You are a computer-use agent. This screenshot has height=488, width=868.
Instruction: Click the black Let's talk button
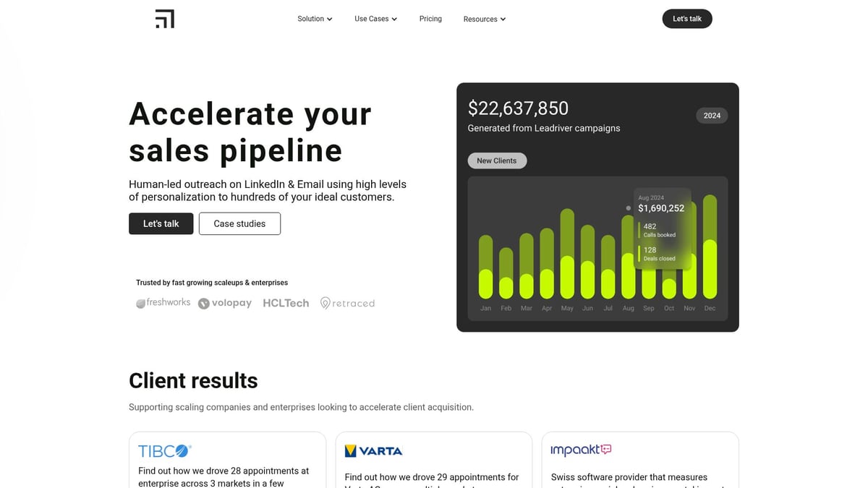click(161, 223)
